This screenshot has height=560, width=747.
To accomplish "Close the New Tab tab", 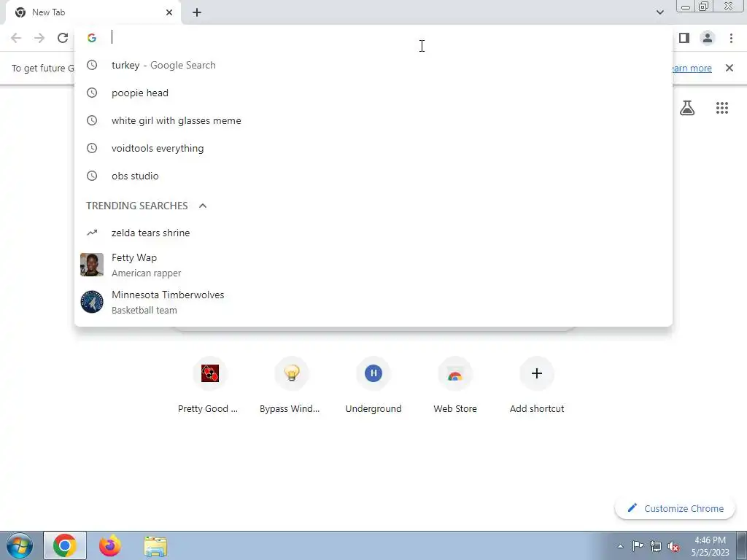I will [x=169, y=12].
